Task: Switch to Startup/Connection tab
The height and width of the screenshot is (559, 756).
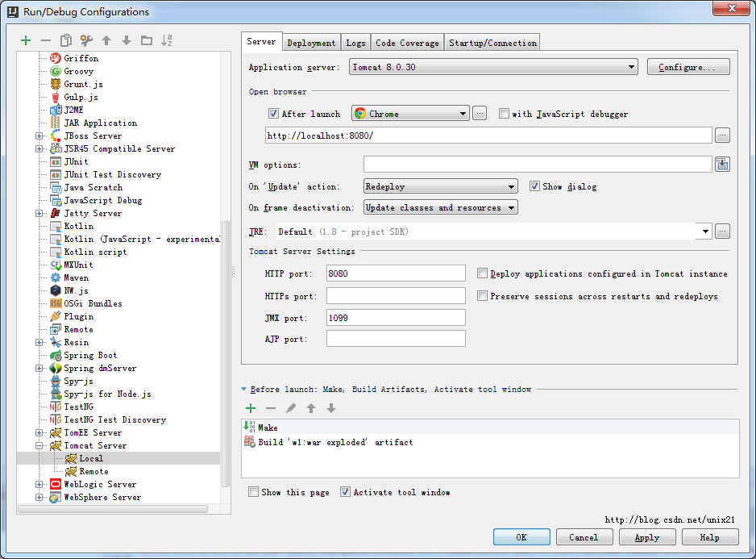Action: click(x=492, y=43)
